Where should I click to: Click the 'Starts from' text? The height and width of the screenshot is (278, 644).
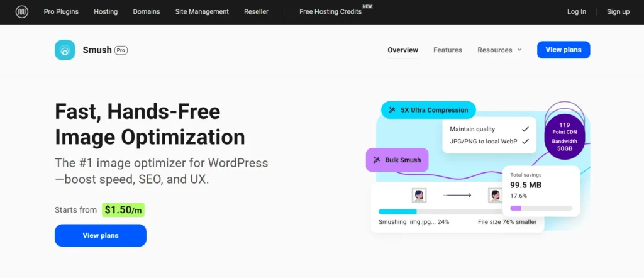[75, 210]
